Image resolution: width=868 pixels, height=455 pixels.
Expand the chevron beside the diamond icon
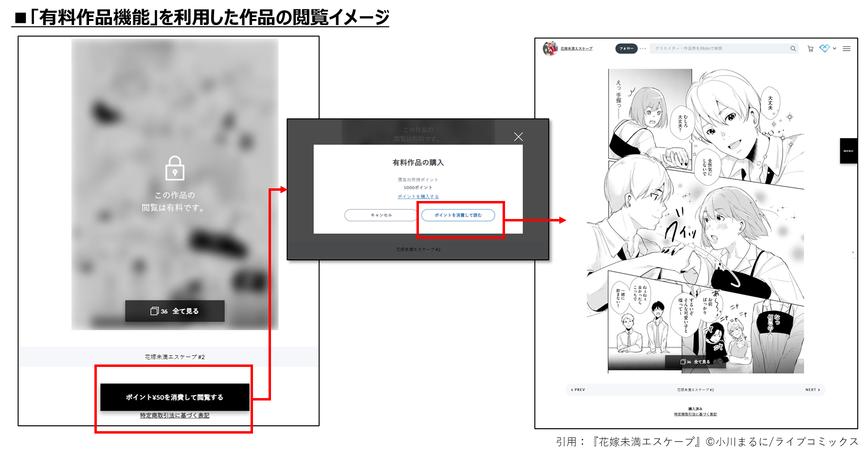coord(834,49)
